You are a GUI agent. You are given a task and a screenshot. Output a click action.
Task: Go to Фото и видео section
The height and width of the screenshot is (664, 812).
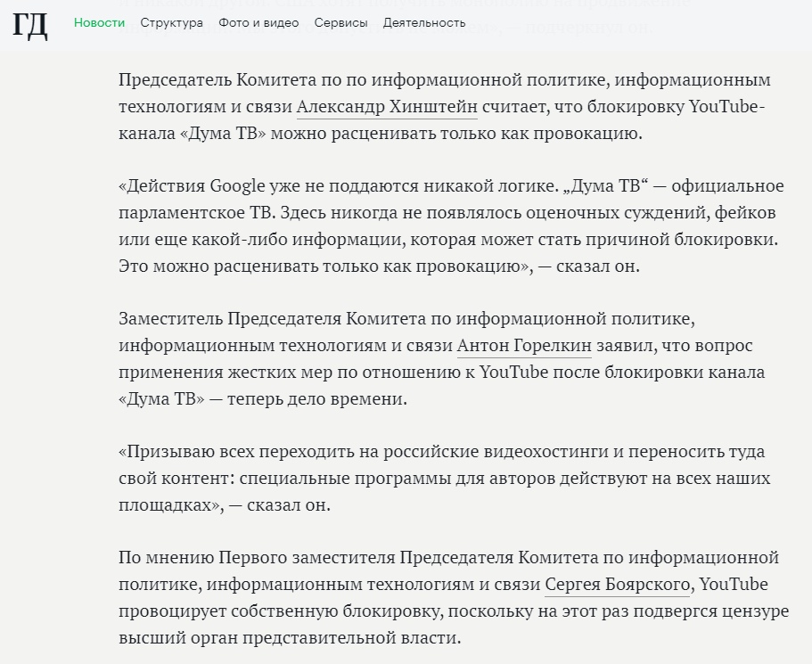point(258,23)
